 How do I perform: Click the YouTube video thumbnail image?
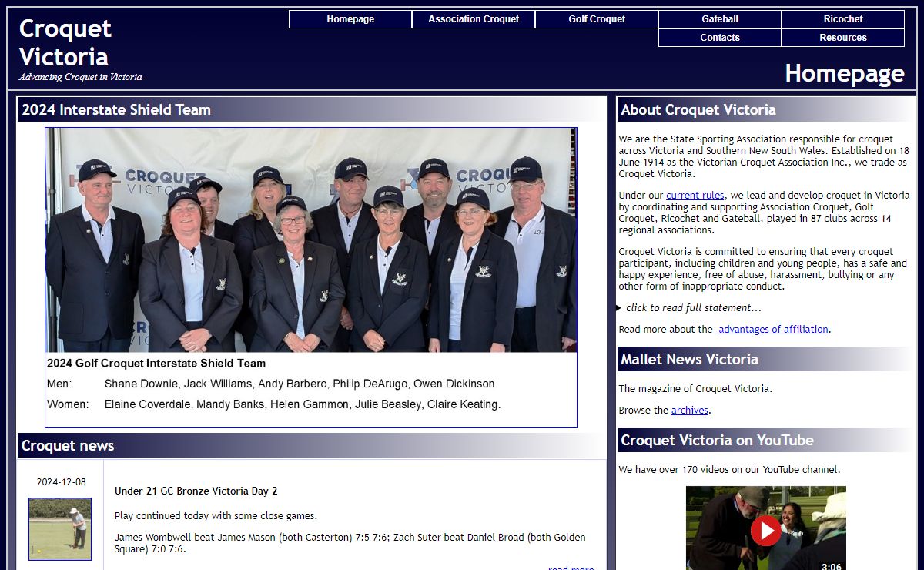tap(765, 528)
